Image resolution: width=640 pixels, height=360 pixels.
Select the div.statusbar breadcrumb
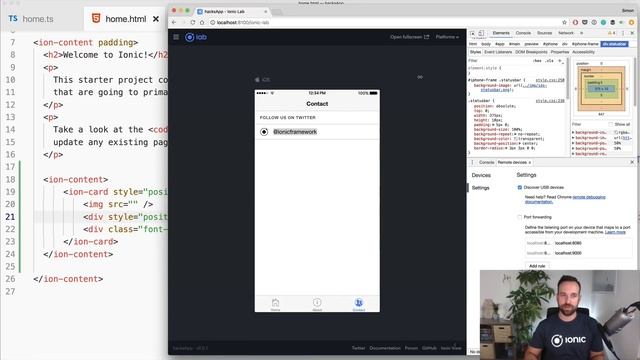(614, 44)
